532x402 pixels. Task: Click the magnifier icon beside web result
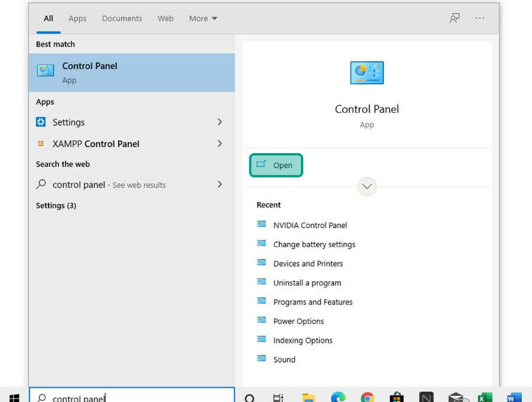tap(41, 184)
